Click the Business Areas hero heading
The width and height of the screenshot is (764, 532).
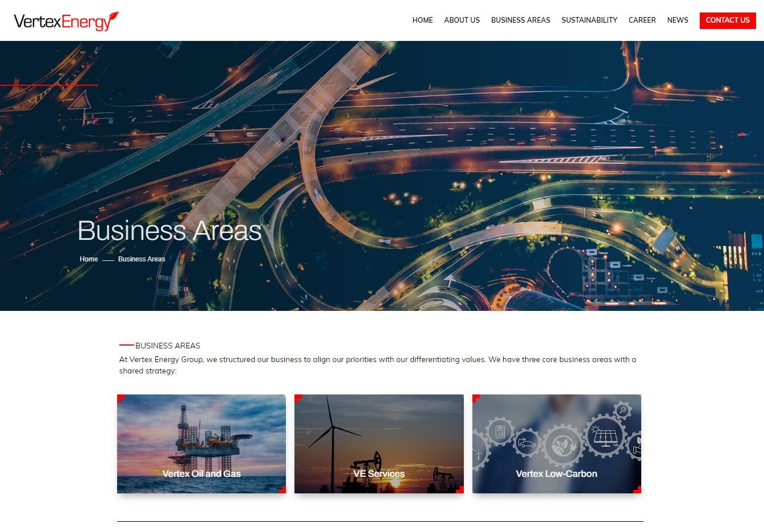pos(169,230)
